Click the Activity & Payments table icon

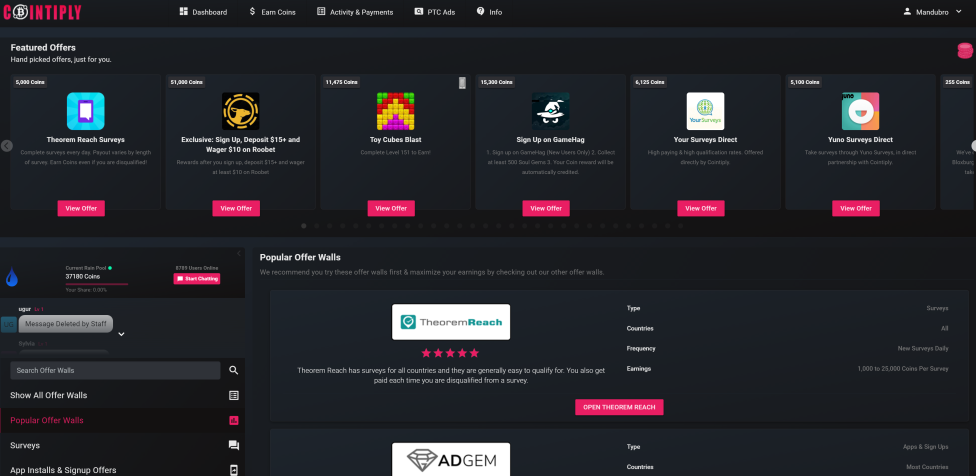coord(321,11)
